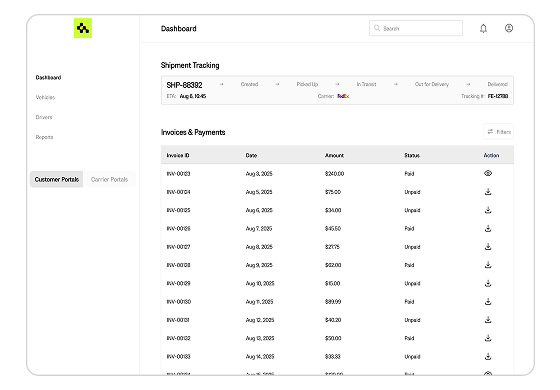Download the Aug 14, 2025 invoice
The height and width of the screenshot is (390, 560).
pyautogui.click(x=488, y=356)
